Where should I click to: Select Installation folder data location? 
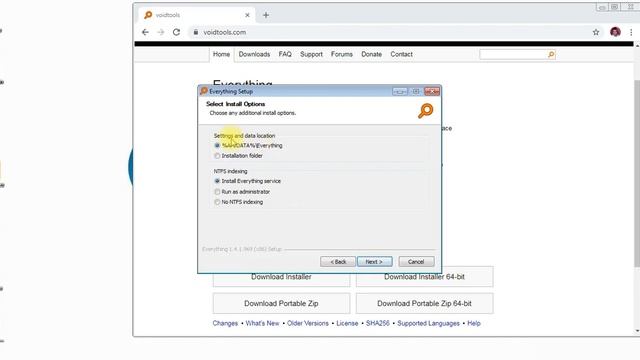tap(217, 156)
